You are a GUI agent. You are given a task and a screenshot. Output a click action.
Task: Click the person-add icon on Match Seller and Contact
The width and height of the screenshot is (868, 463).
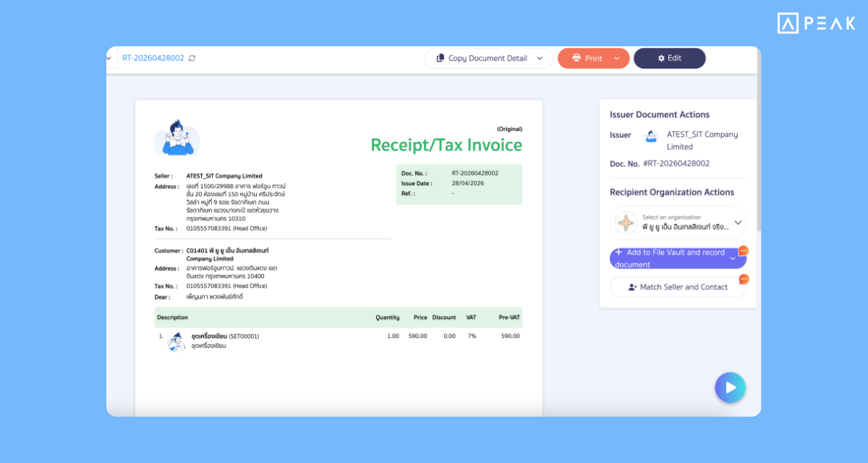[631, 287]
